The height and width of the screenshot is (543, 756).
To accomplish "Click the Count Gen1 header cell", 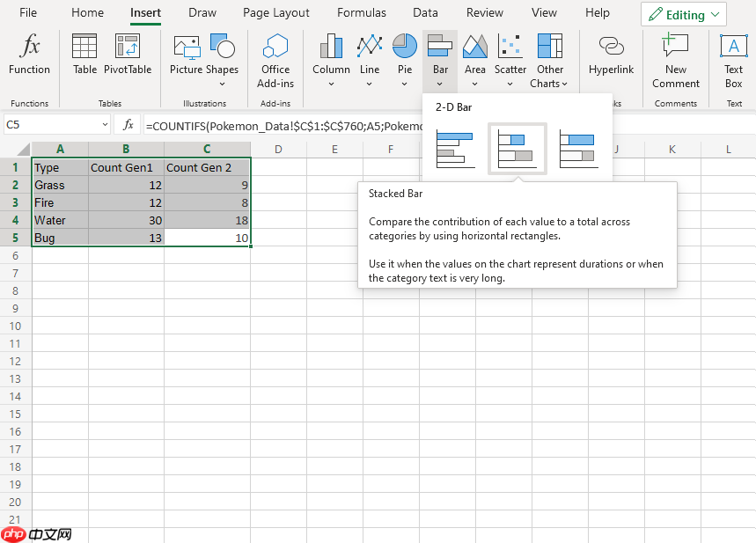I will (127, 167).
